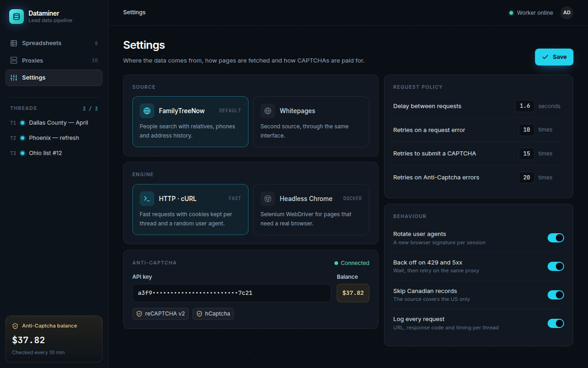Open the Spreadsheets section
This screenshot has width=588, height=368.
(x=54, y=43)
